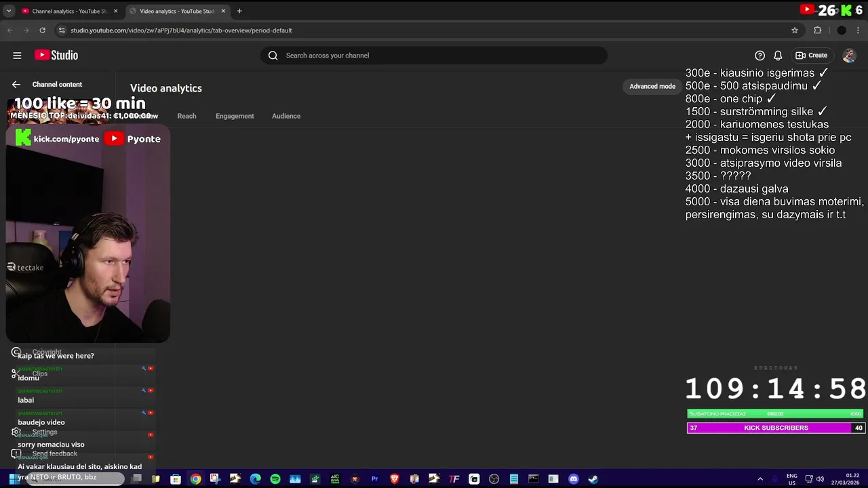
Task: Open the Engagement analytics tab
Action: tap(235, 116)
